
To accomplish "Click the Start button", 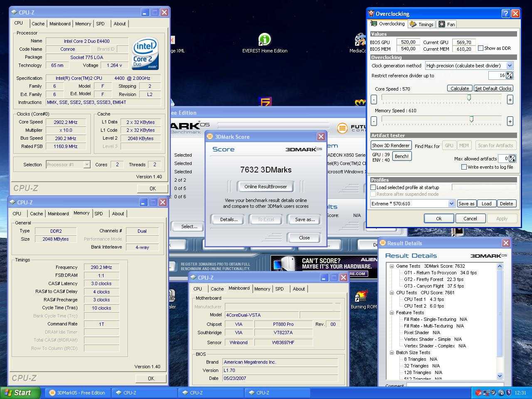I will [x=20, y=393].
